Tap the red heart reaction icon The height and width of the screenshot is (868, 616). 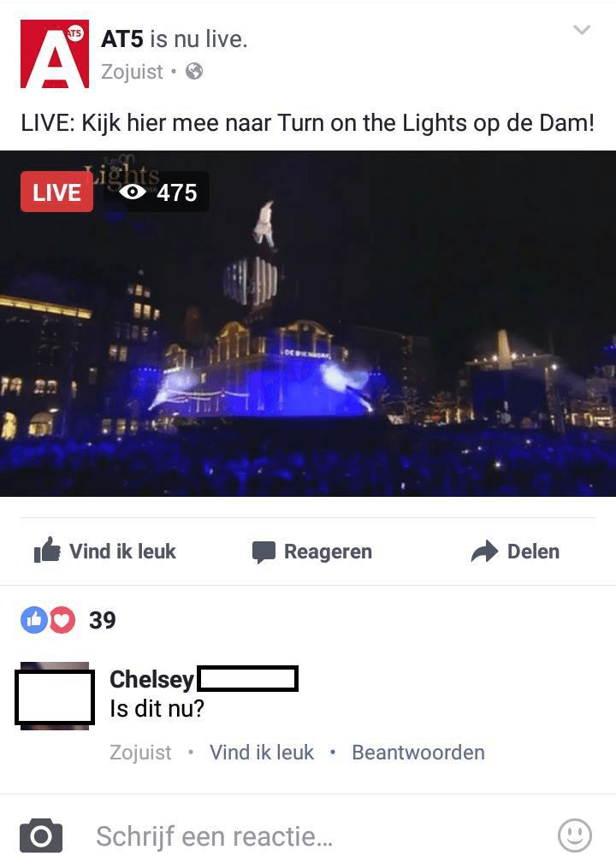62,620
